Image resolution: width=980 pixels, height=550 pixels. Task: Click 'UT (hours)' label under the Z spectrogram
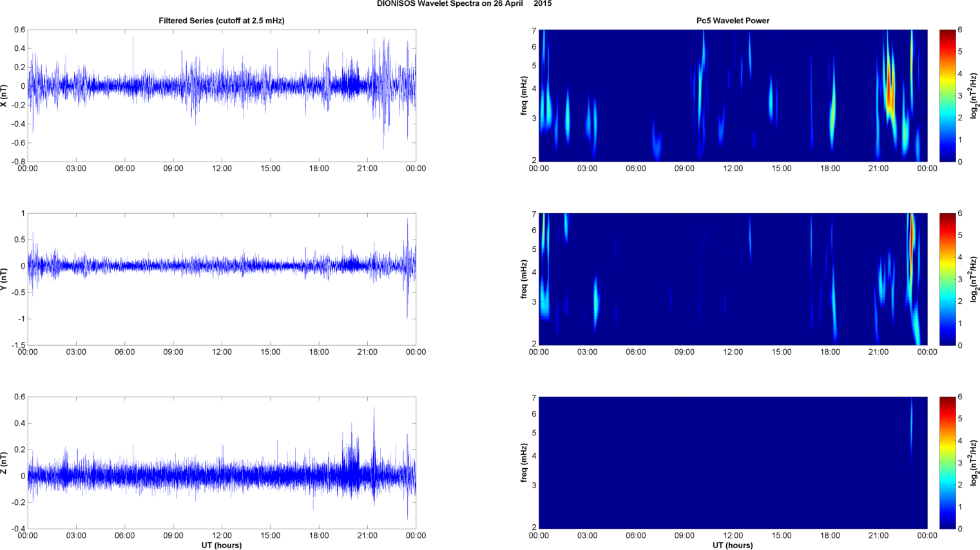(x=733, y=545)
